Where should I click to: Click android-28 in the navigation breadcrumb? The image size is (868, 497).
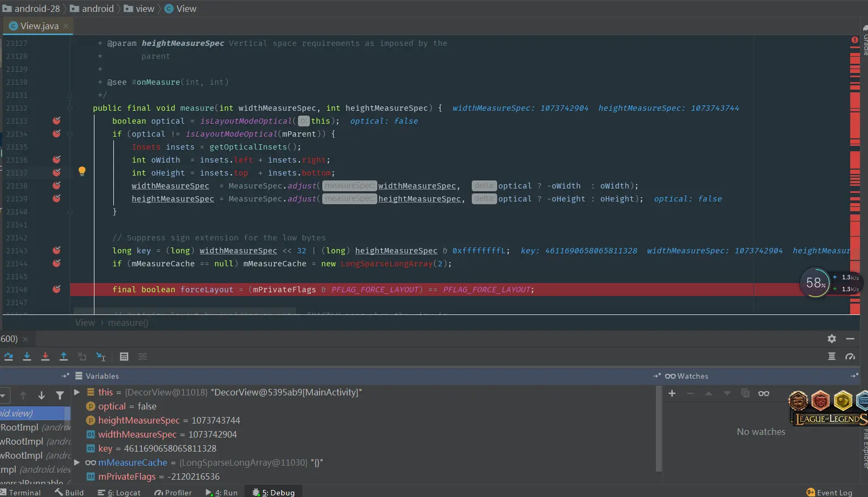pos(31,9)
